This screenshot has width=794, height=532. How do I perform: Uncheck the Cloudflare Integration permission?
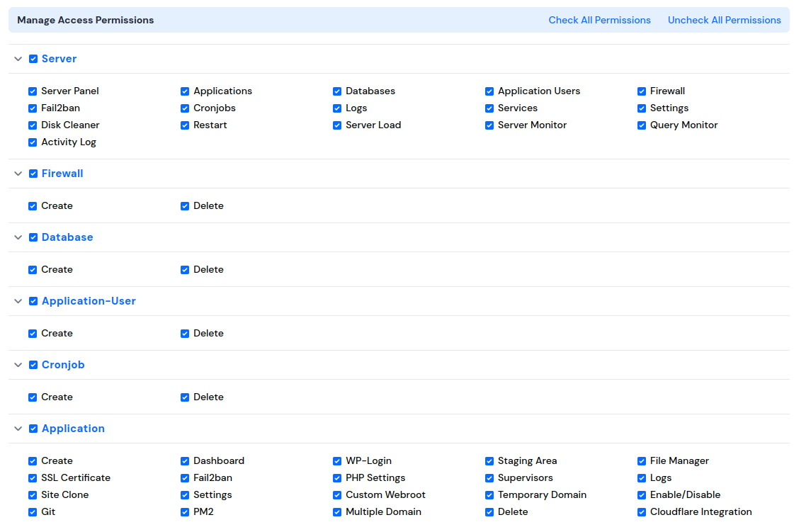tap(642, 512)
